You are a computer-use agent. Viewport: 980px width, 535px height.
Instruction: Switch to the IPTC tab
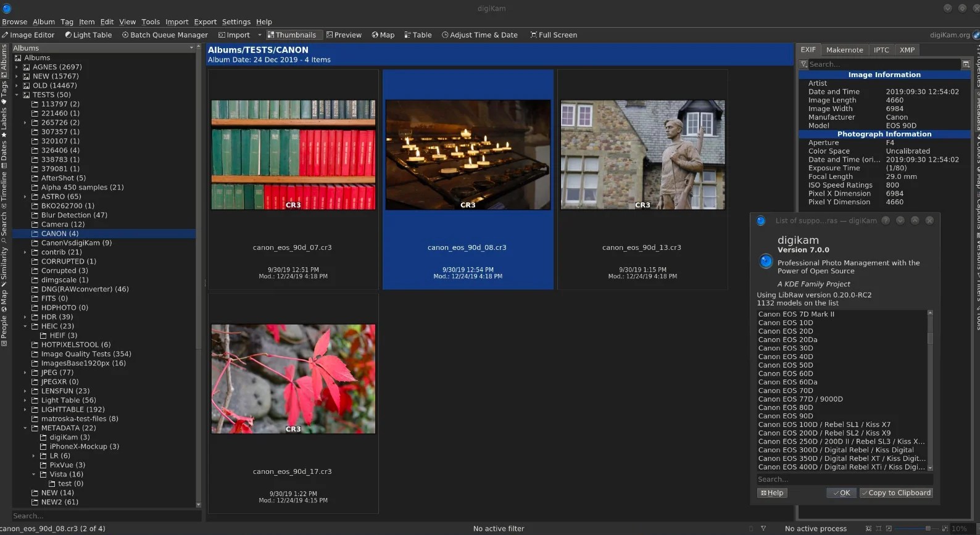881,50
